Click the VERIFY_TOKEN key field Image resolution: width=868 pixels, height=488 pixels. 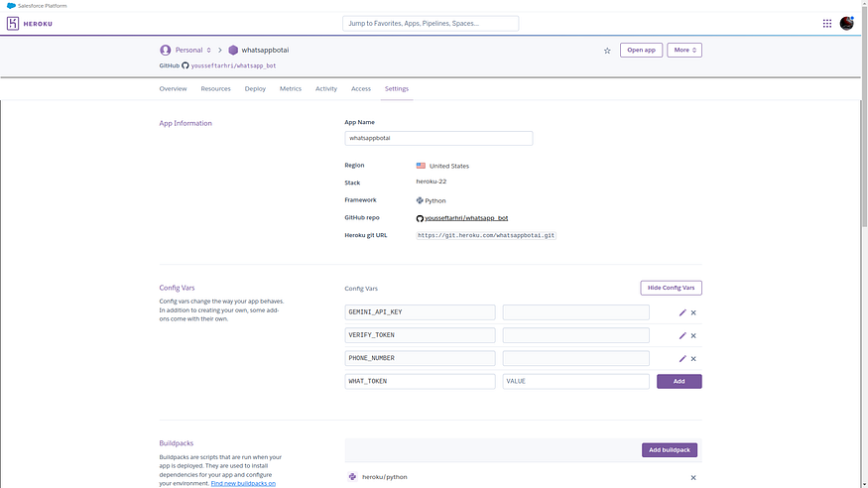420,335
